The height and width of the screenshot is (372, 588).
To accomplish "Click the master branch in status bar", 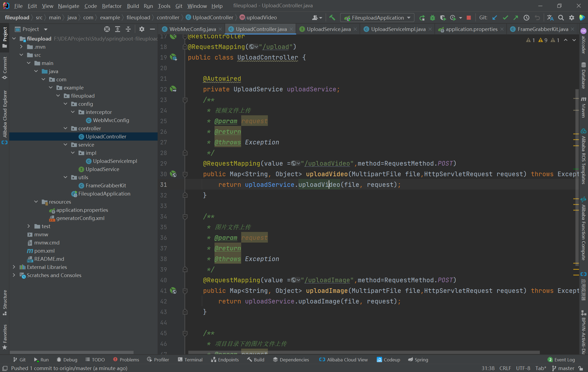I will click(x=563, y=368).
